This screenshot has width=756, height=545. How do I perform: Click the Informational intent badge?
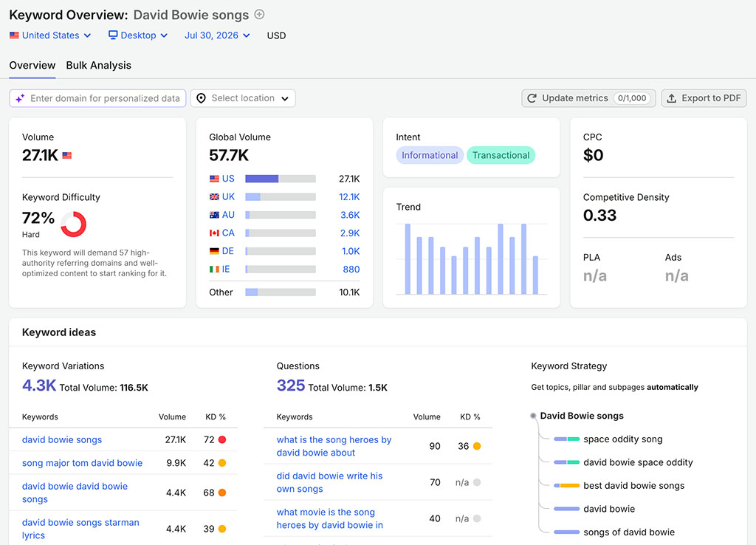point(430,155)
